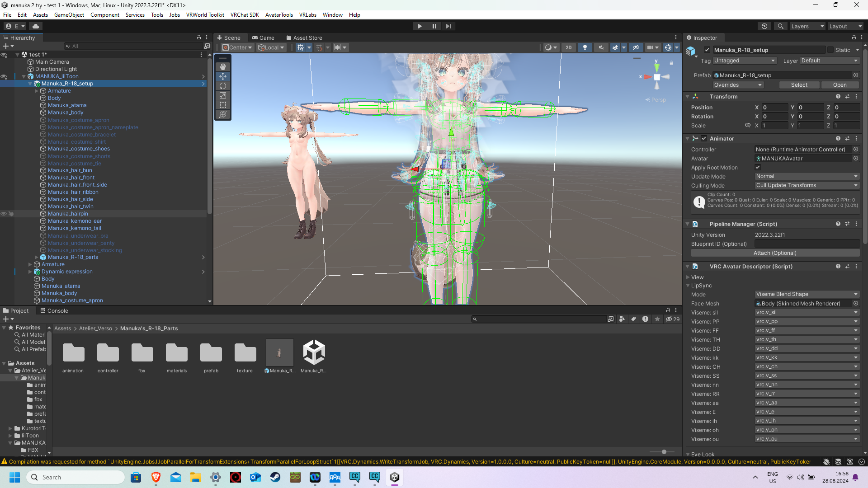Open the Overrides dropdown
This screenshot has height=488, width=868.
coord(738,85)
